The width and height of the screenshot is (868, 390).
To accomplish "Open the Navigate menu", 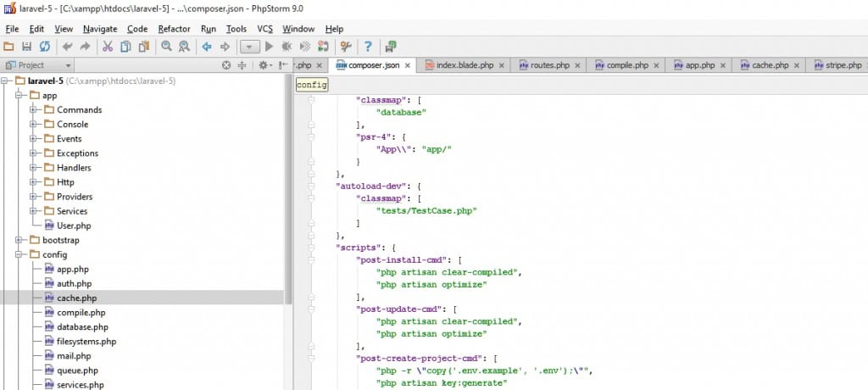I will [x=100, y=29].
